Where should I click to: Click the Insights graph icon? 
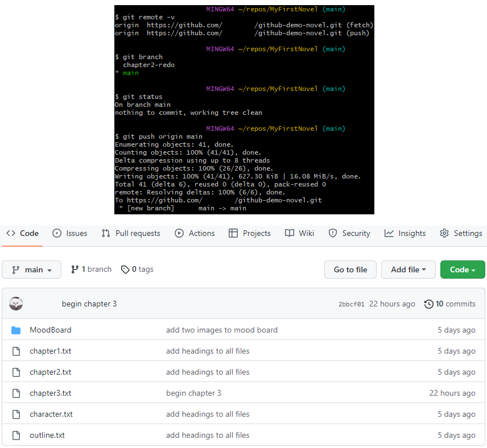coord(389,233)
